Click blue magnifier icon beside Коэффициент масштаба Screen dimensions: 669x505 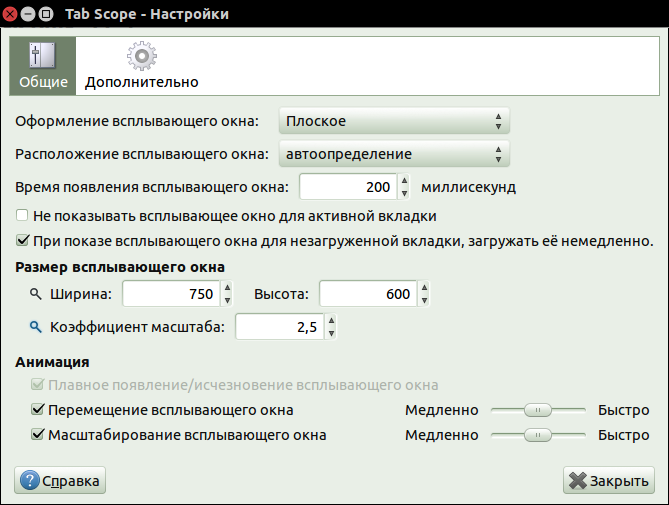point(35,327)
